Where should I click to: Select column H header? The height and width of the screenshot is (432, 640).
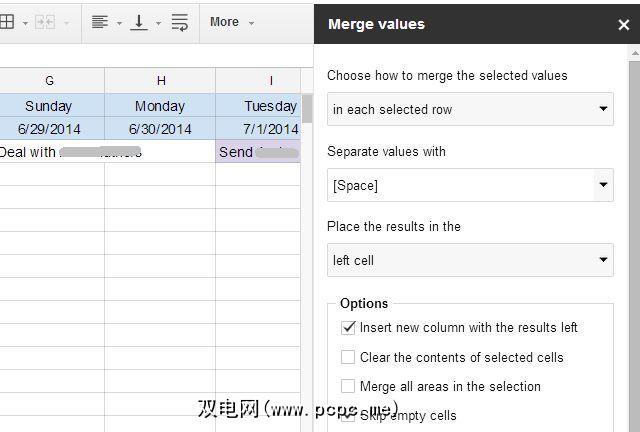160,81
